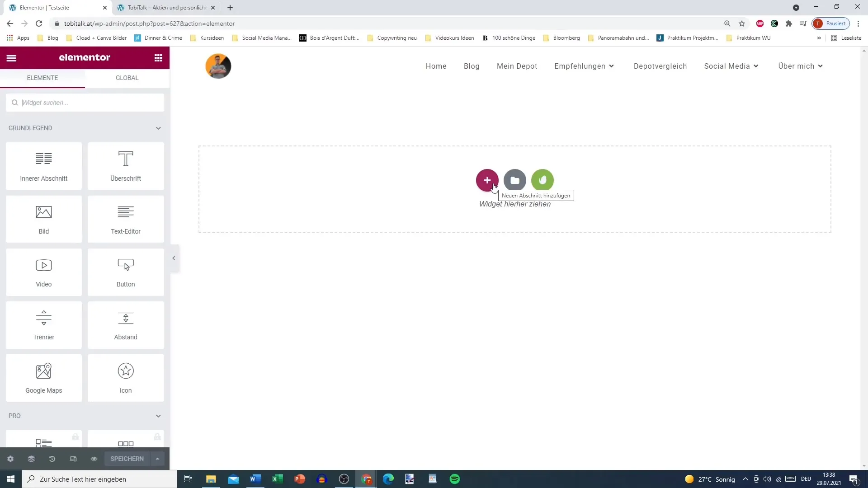Open a new browser tab
The height and width of the screenshot is (488, 868).
[x=230, y=8]
